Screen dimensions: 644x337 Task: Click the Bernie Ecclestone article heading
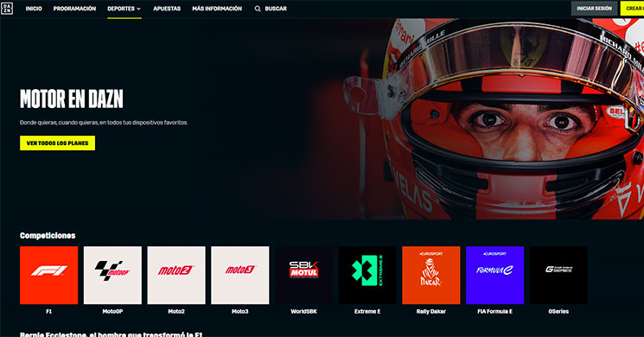pos(112,334)
